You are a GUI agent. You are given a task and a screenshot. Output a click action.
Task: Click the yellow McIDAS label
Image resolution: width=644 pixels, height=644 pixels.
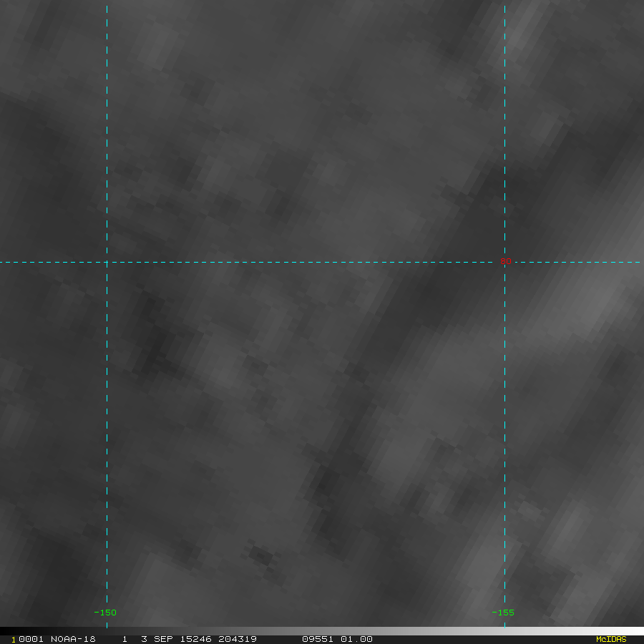click(611, 639)
